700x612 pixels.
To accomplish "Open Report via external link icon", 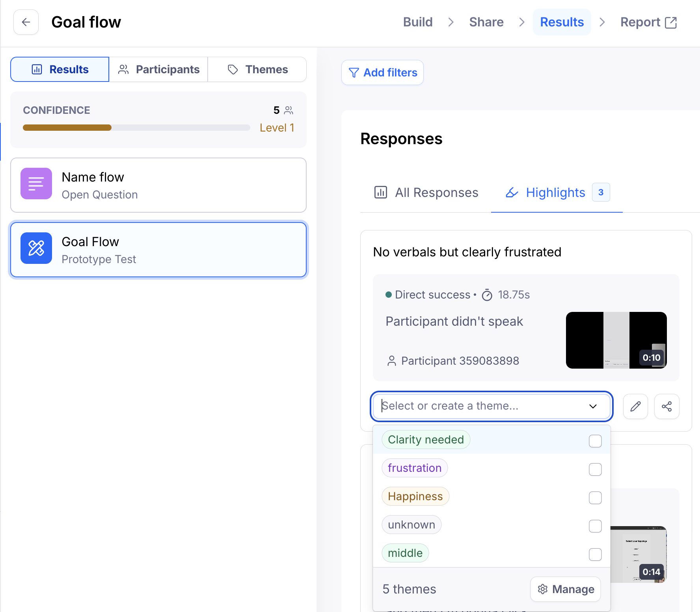I will 670,22.
